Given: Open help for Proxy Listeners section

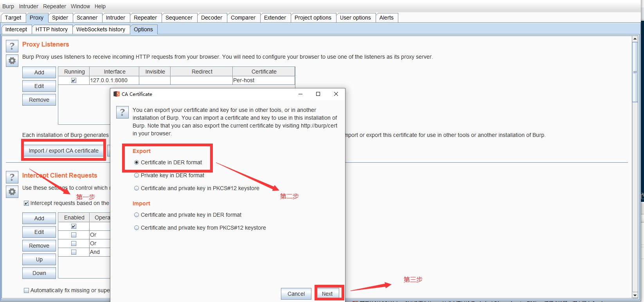Looking at the screenshot, I should click(x=12, y=47).
